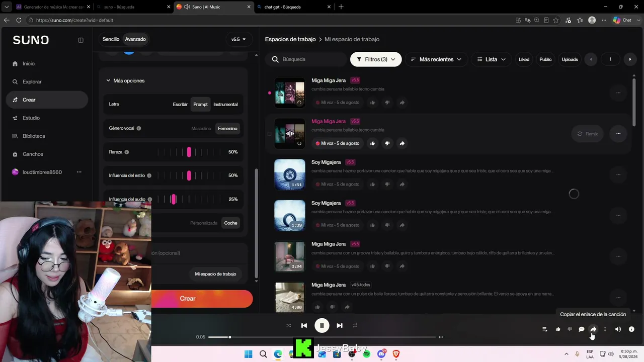Toggle the Liked filter
Viewport: 644px width, 362px height.
tap(524, 59)
